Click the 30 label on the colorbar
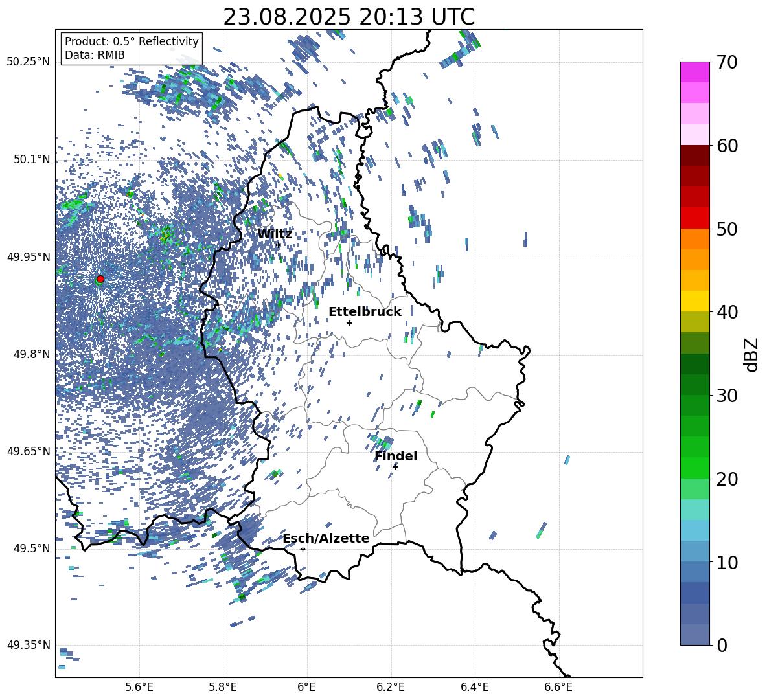The image size is (767, 700). pos(726,395)
